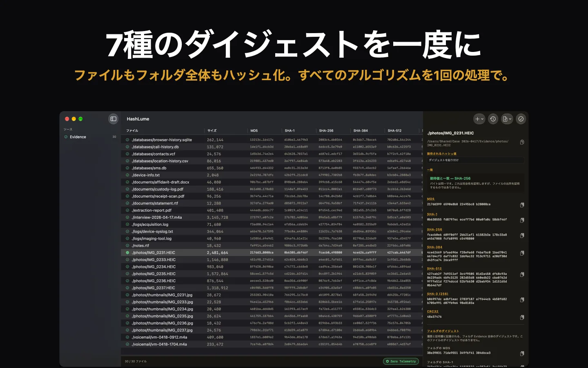The width and height of the screenshot is (588, 368).
Task: Focus the expected hash paste field
Action: (x=475, y=160)
